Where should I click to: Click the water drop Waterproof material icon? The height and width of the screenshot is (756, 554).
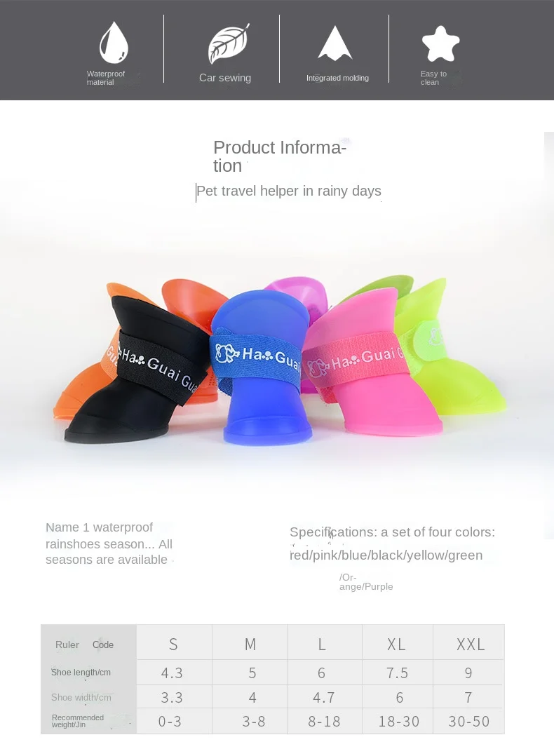pyautogui.click(x=114, y=42)
